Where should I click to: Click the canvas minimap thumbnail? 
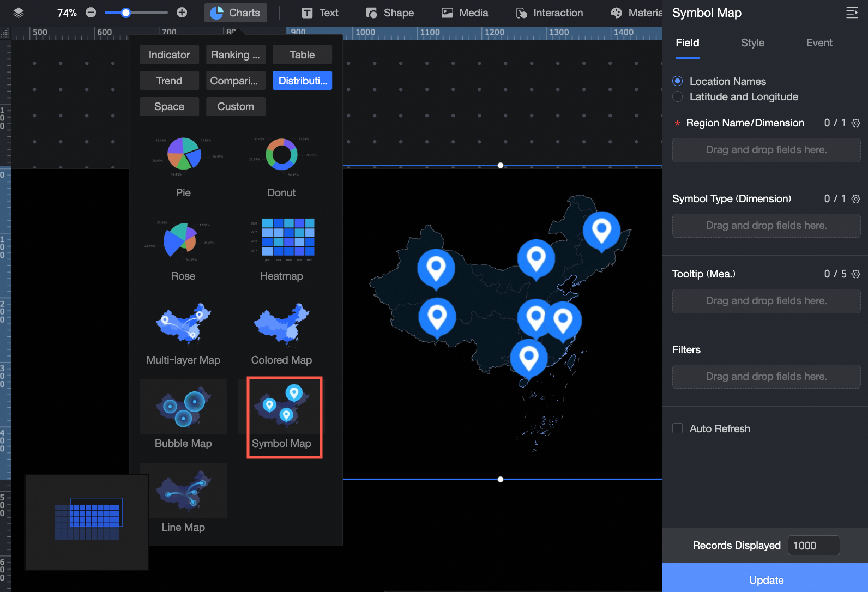[87, 522]
